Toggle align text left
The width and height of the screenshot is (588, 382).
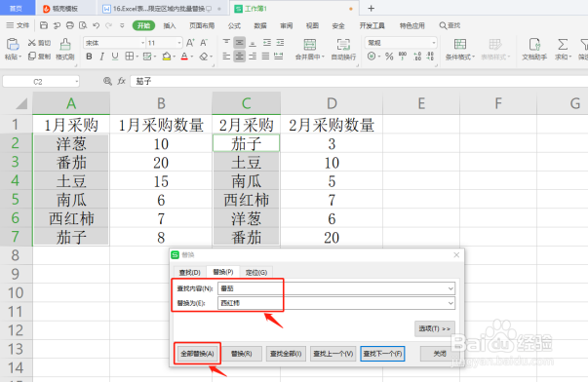[x=226, y=57]
